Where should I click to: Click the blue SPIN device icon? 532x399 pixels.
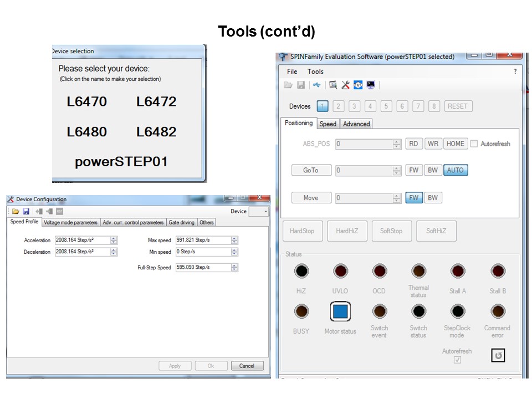(x=359, y=84)
